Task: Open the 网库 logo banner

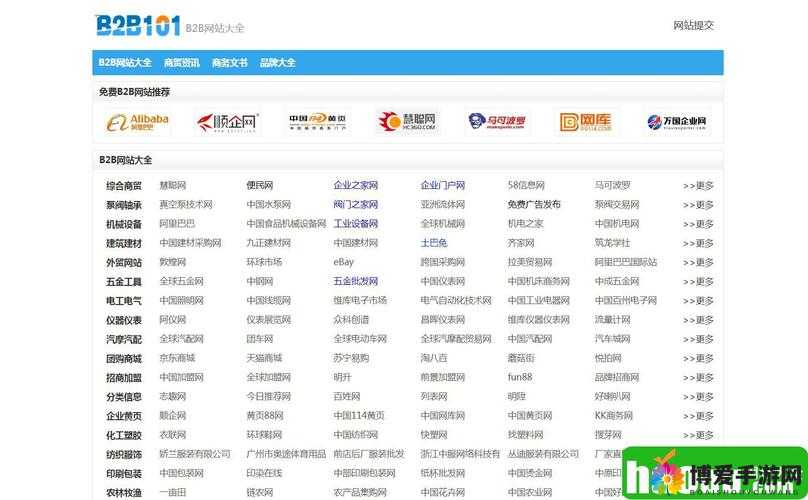Action: [586, 122]
